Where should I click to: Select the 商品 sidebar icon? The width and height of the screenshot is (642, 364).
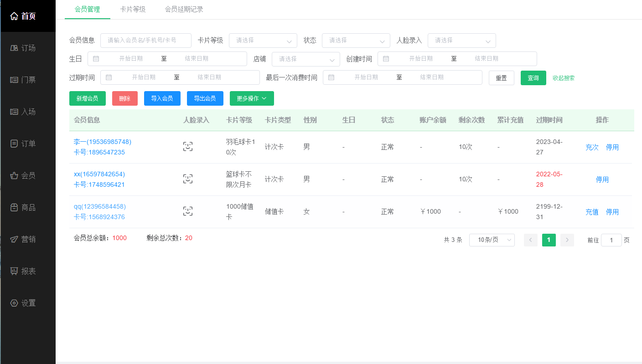28,207
